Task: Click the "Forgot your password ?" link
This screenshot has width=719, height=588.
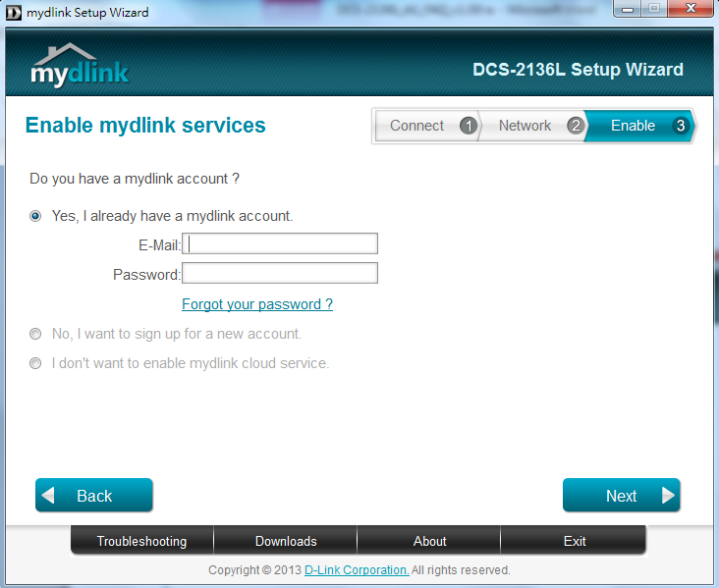Action: point(257,304)
